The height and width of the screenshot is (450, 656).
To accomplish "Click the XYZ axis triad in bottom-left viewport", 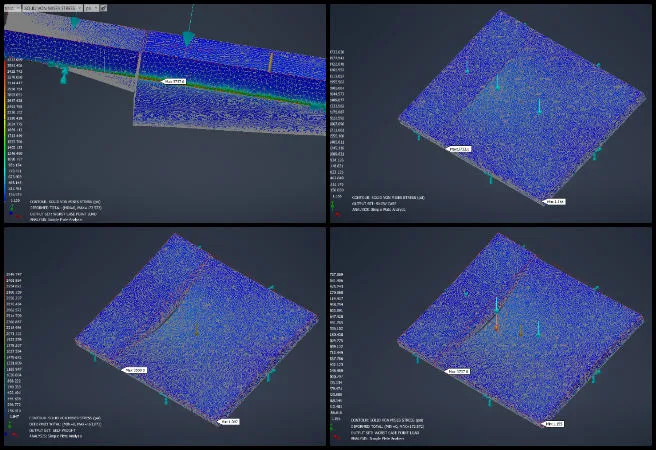I will pos(12,430).
